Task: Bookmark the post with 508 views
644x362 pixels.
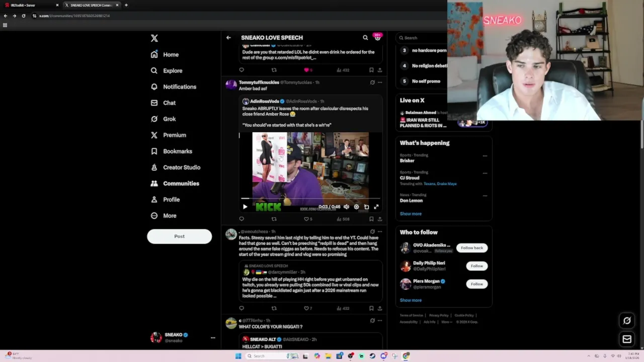Action: pyautogui.click(x=371, y=219)
